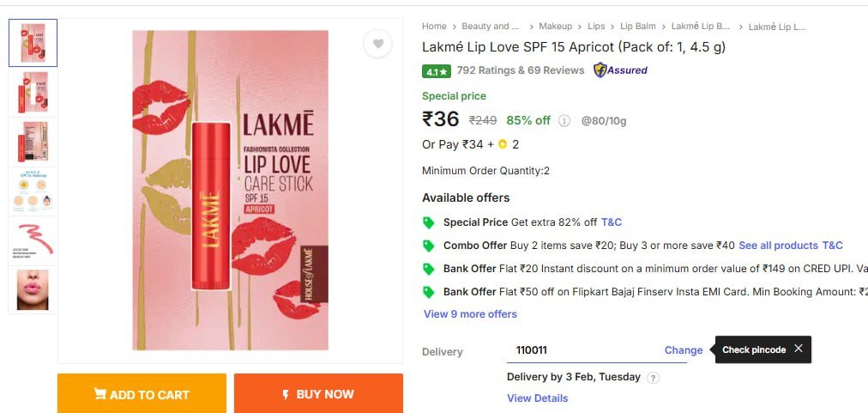Click the 4.1 star rating badge
Screen dimensions: 868x413
pyautogui.click(x=436, y=71)
